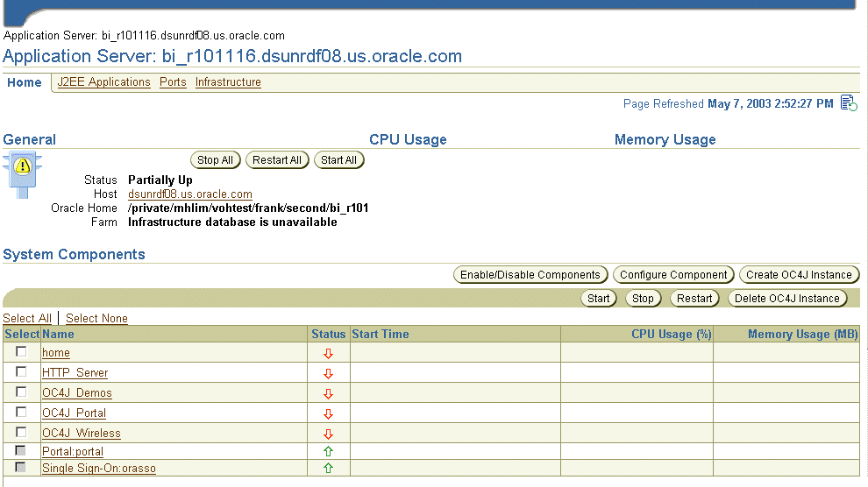
Task: Go to the Infrastructure tab
Action: coord(228,81)
